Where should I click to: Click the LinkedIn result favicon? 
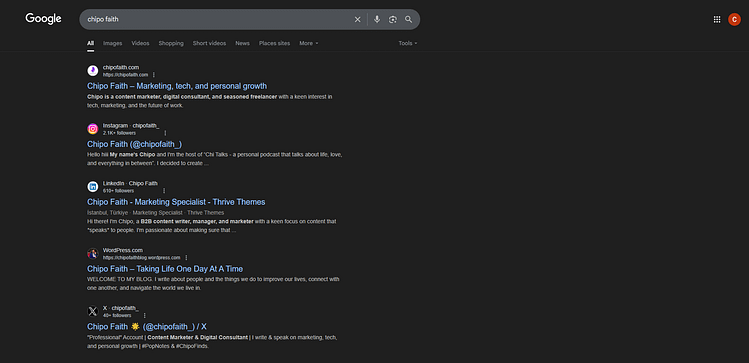click(93, 187)
